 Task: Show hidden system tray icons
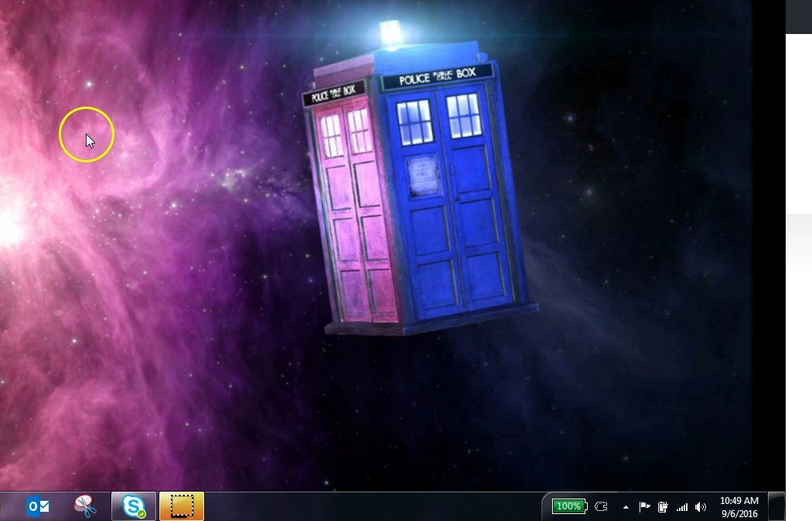coord(626,507)
